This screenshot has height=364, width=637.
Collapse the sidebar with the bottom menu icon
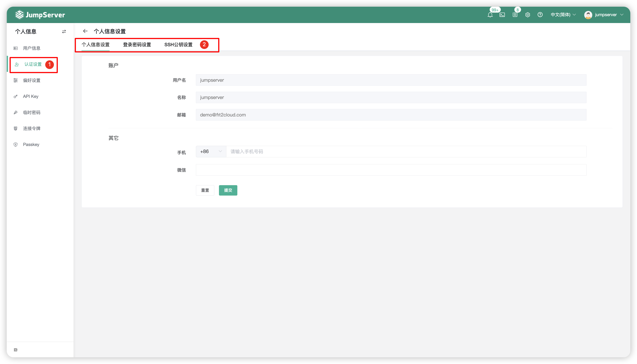pos(15,350)
